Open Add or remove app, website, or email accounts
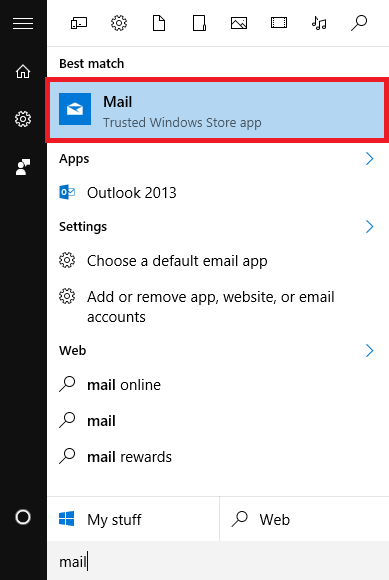The height and width of the screenshot is (580, 389). (218, 307)
